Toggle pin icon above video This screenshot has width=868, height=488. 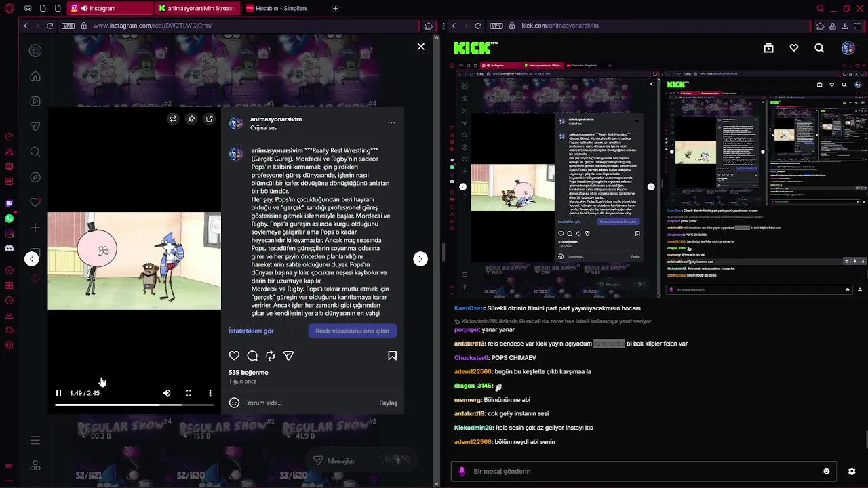[191, 119]
